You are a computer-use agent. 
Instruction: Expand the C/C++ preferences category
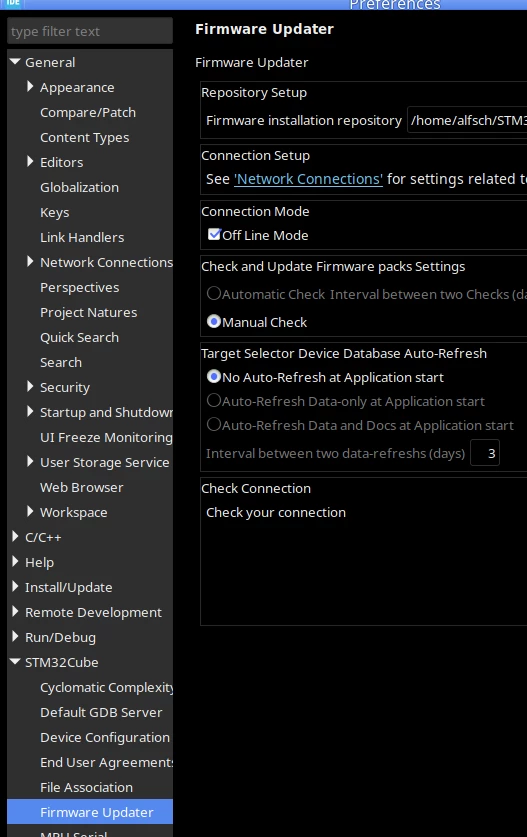[x=15, y=536]
